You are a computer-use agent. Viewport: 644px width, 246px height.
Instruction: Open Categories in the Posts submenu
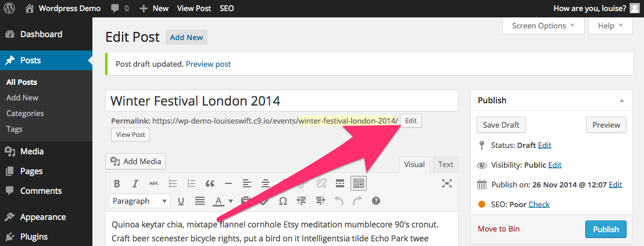pos(25,113)
